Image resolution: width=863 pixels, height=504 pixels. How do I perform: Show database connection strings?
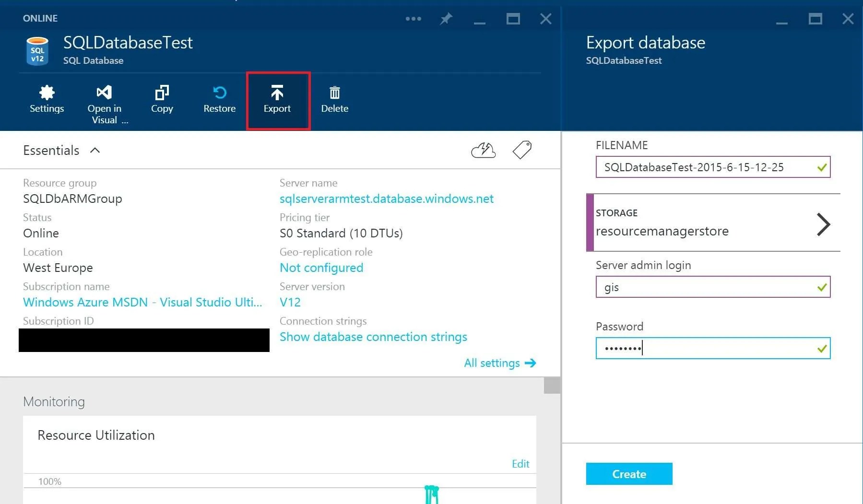373,337
